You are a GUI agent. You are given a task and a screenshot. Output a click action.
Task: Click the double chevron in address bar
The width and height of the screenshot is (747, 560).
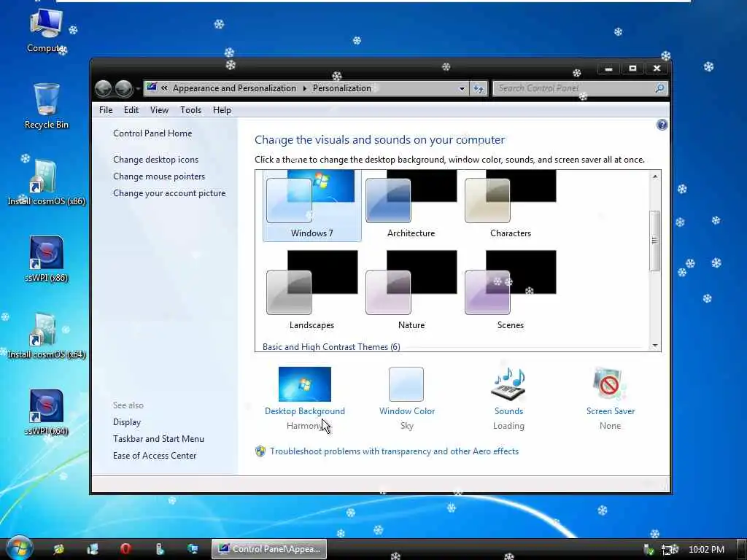[164, 88]
